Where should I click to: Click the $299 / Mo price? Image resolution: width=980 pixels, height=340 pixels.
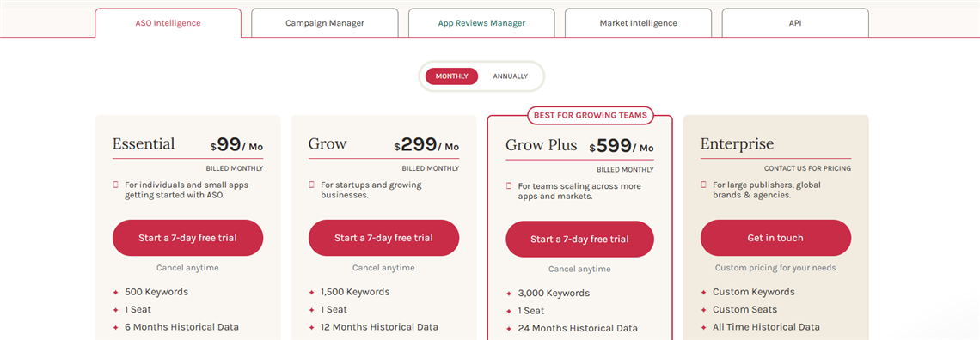(426, 145)
